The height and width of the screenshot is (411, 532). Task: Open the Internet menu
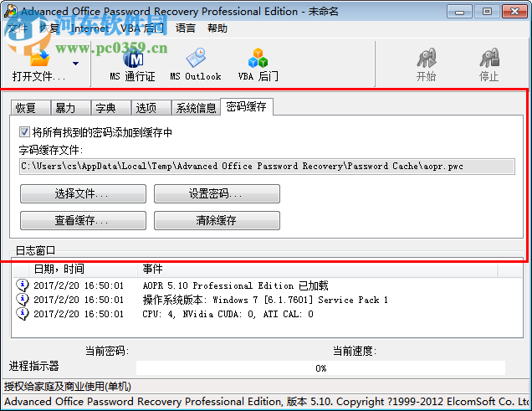[90, 28]
